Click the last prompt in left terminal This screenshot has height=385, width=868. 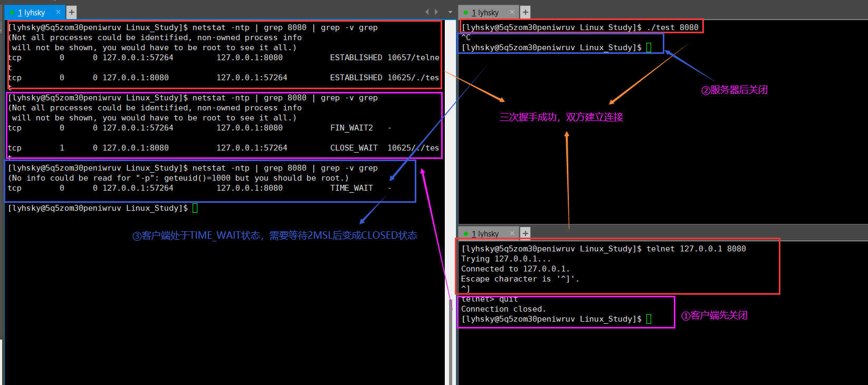point(103,208)
